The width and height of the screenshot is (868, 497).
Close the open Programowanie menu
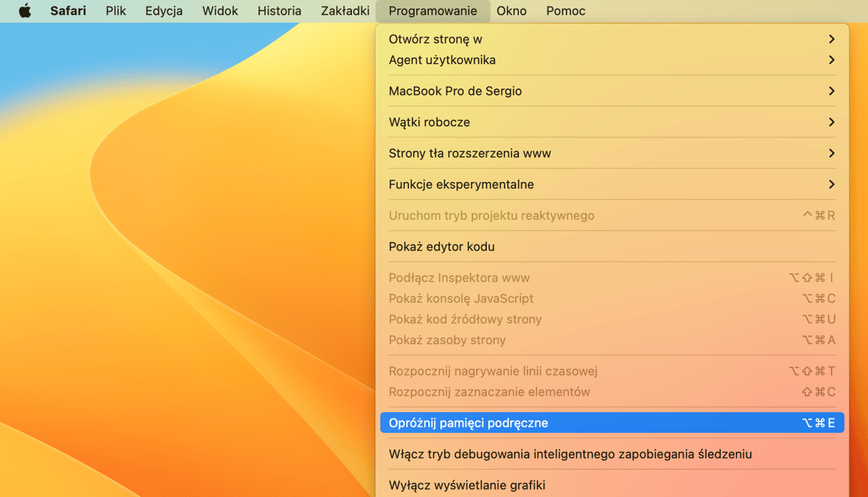[433, 11]
